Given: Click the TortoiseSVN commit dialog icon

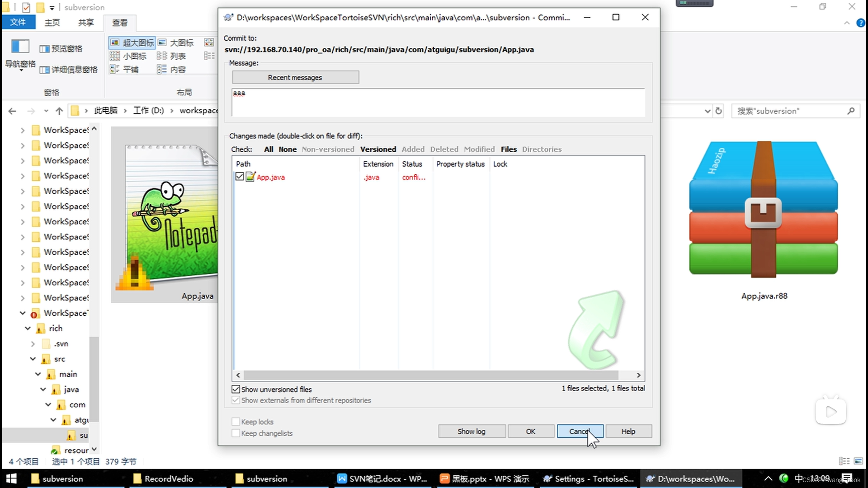Looking at the screenshot, I should click(x=229, y=17).
